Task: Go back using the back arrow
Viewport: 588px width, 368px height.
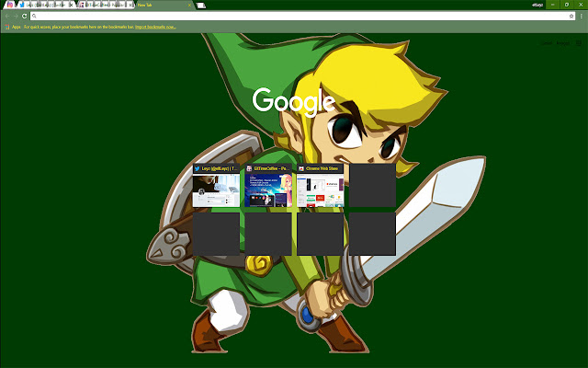Action: [7, 17]
